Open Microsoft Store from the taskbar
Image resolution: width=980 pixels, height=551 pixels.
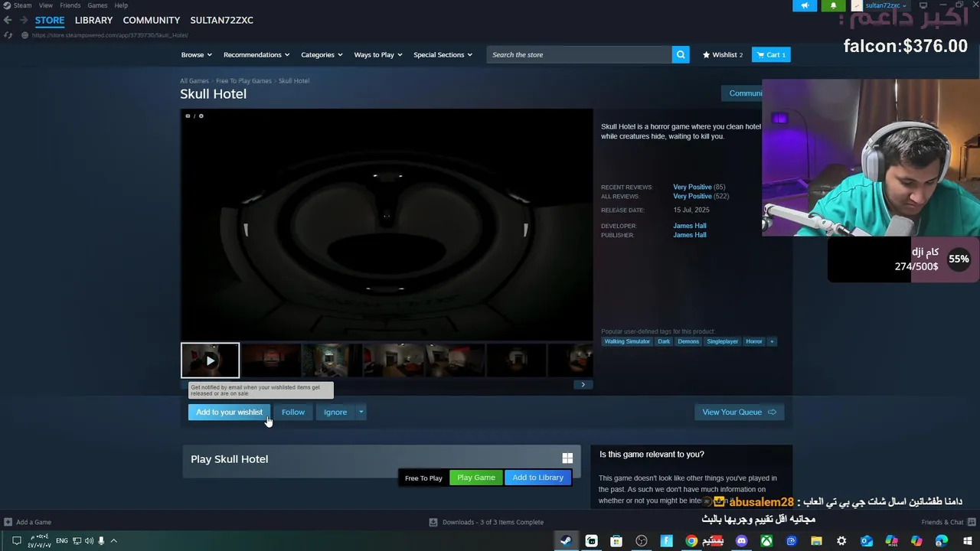pyautogui.click(x=616, y=541)
